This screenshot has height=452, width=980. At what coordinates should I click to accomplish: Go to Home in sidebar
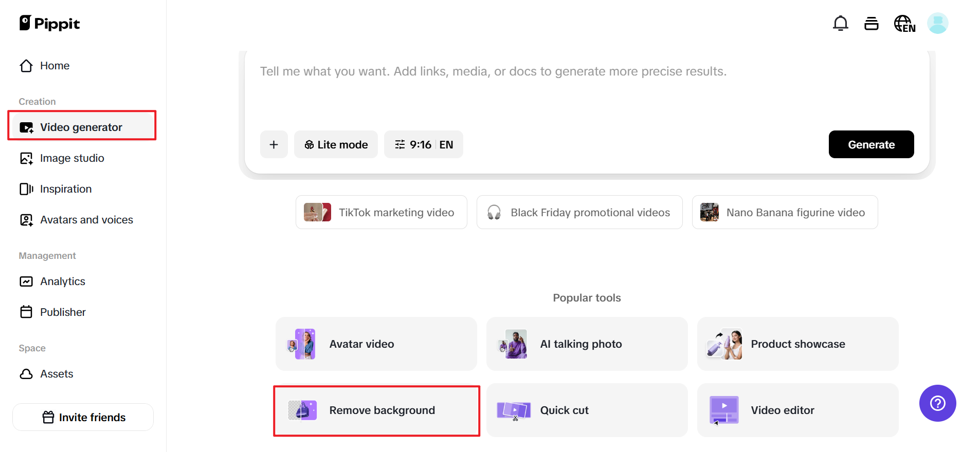pos(55,66)
